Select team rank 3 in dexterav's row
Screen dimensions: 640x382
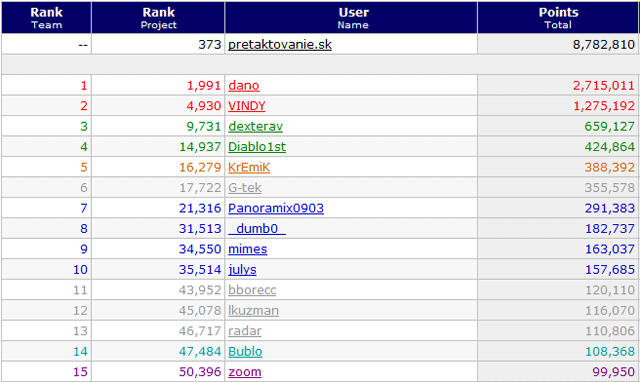[84, 127]
